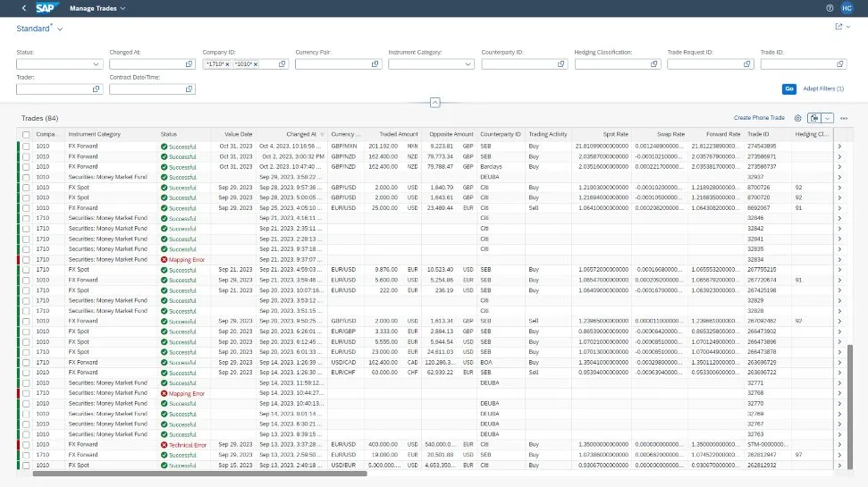Select the Technical Error row checkbox
Viewport: 868px width, 487px height.
click(26, 444)
